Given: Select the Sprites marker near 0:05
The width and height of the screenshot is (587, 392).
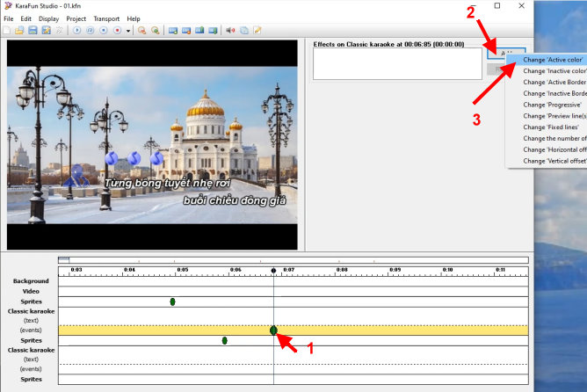Looking at the screenshot, I should 172,301.
